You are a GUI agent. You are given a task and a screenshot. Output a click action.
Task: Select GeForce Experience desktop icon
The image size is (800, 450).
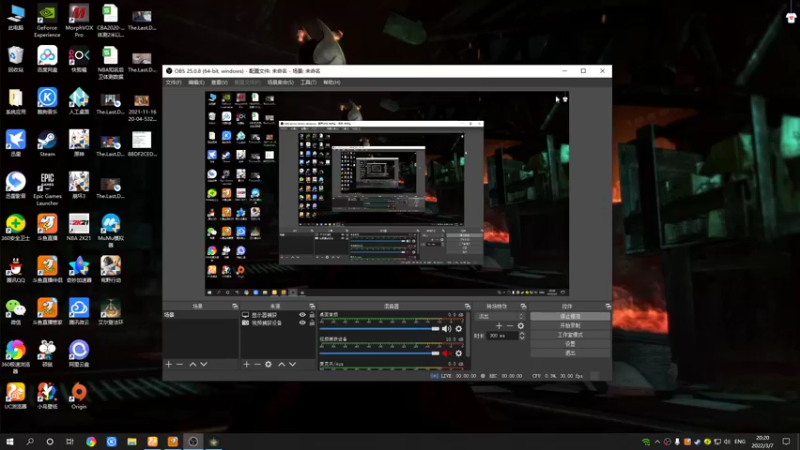[x=47, y=21]
